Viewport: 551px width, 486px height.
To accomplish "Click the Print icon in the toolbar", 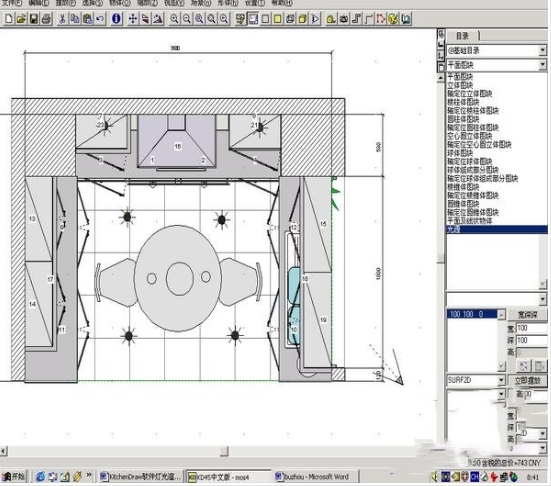I will (46, 19).
